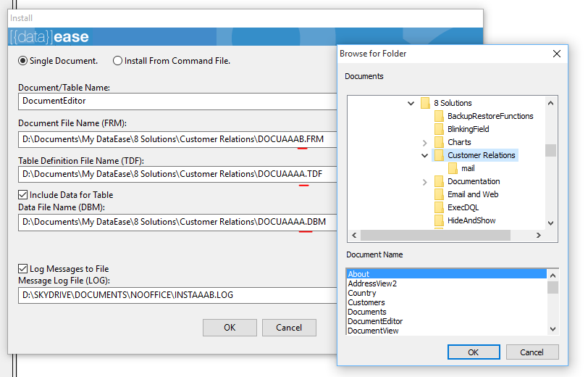Confirm with OK in Browse for Folder
Viewport: 588px width, 377px height.
coord(474,352)
